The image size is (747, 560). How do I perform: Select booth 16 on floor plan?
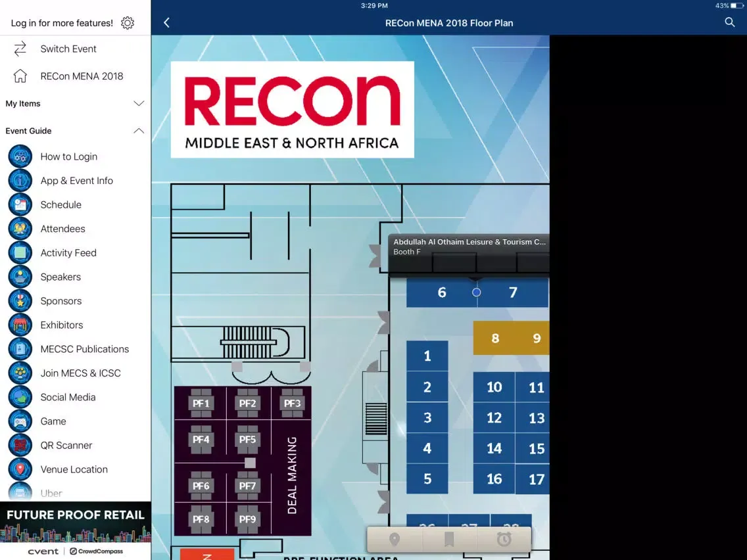click(x=494, y=478)
